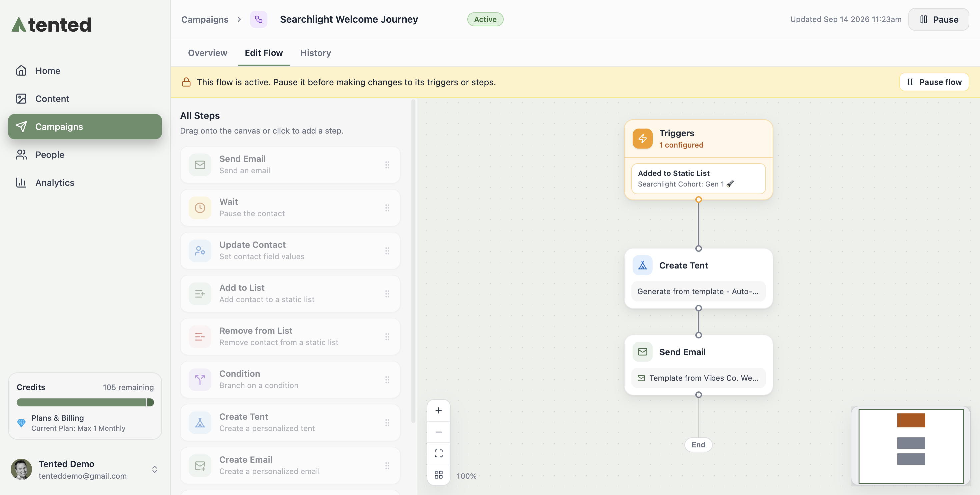Screen dimensions: 980x495
Task: Click the Remove from List icon
Action: coord(200,336)
